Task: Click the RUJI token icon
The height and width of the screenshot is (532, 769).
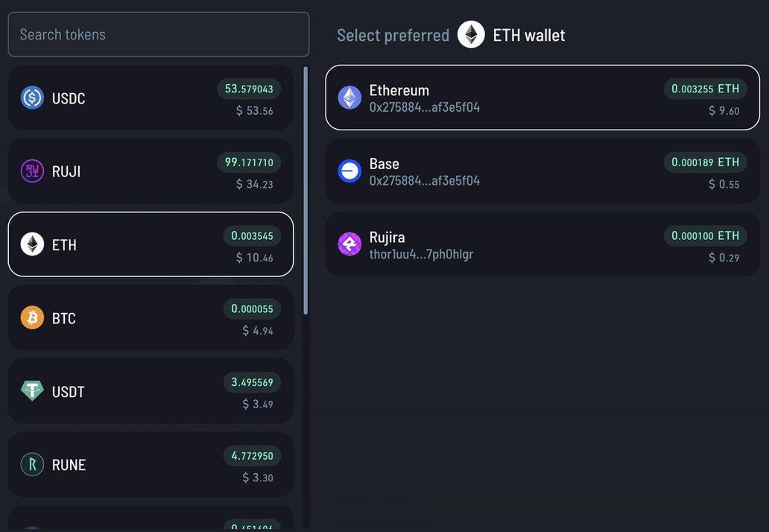Action: [32, 171]
